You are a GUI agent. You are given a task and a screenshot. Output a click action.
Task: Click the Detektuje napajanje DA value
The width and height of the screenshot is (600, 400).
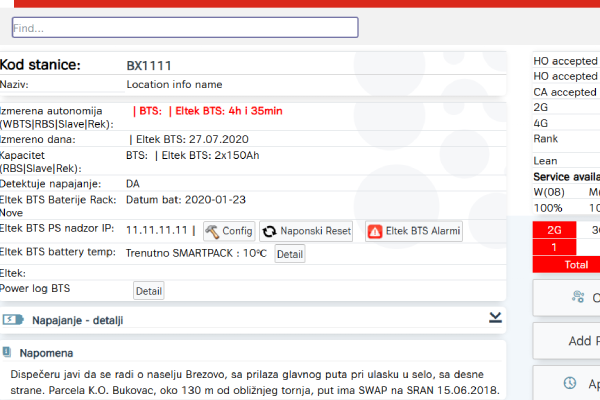coord(133,184)
